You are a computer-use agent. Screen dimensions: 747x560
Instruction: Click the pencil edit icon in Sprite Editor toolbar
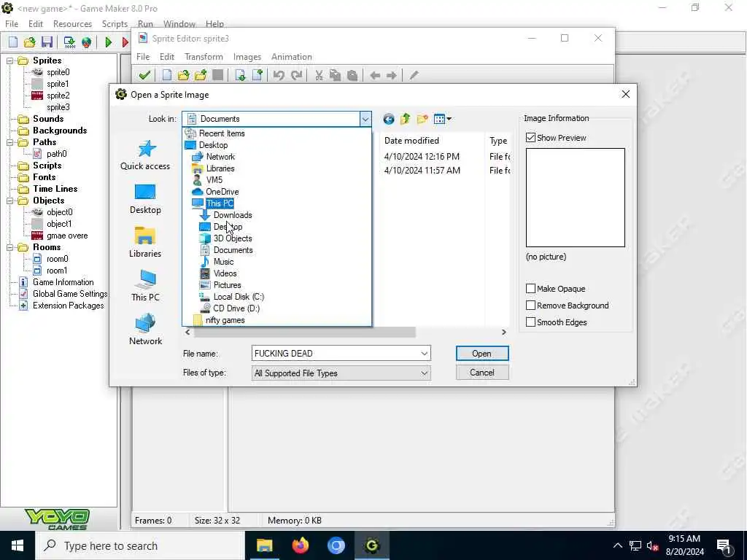click(x=414, y=75)
